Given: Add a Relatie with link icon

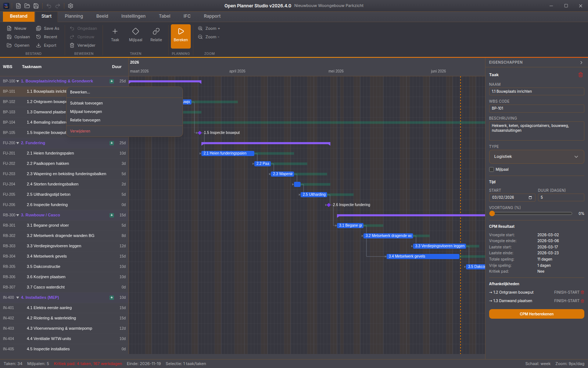Looking at the screenshot, I should 156,35.
